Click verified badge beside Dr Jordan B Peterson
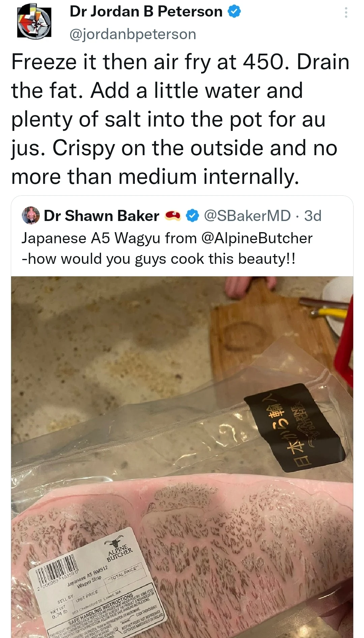 click(234, 12)
